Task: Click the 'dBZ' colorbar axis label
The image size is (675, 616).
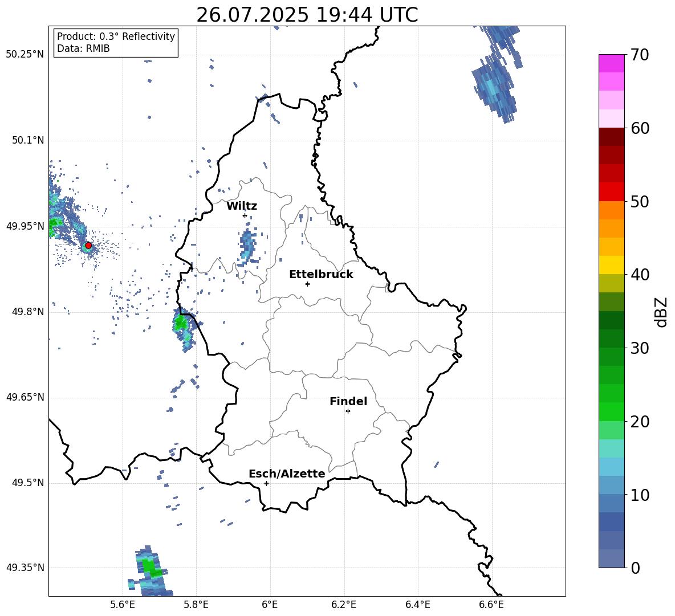Action: coord(661,312)
